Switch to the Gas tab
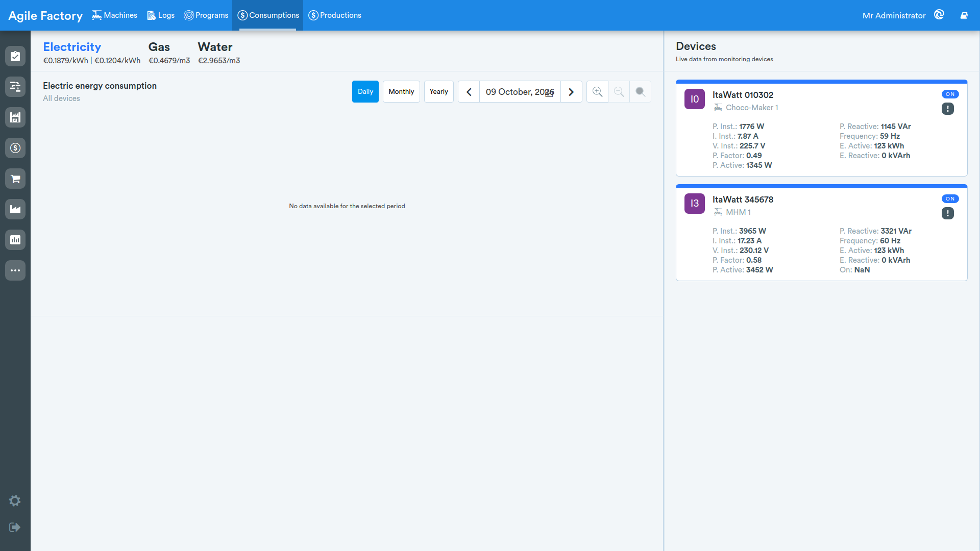Screen dimensions: 980x551 point(159,47)
